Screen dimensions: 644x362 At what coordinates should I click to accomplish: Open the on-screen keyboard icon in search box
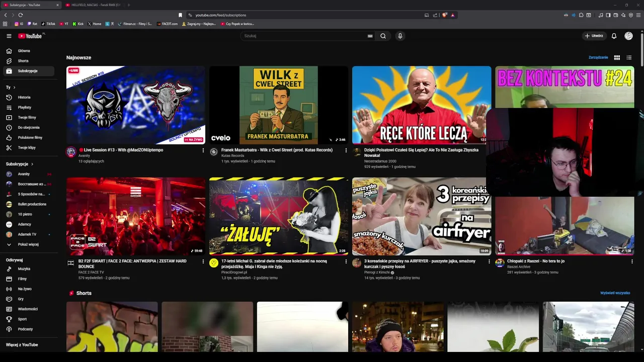370,36
